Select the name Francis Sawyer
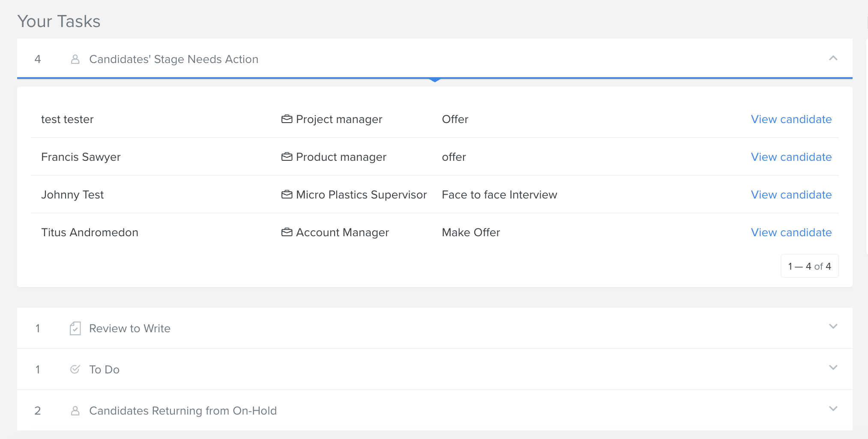Screen dimensions: 868x439 pyautogui.click(x=81, y=157)
